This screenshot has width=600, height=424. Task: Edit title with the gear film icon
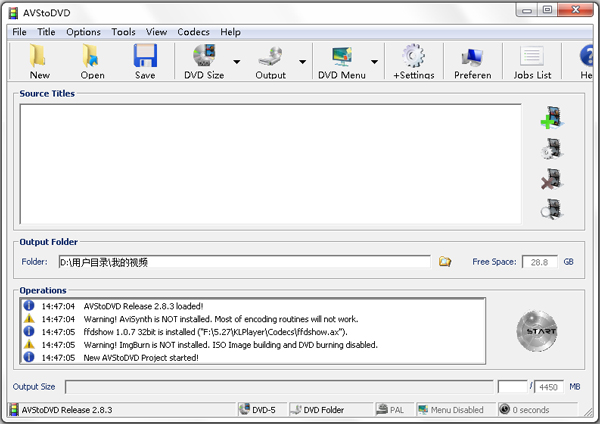tap(552, 148)
